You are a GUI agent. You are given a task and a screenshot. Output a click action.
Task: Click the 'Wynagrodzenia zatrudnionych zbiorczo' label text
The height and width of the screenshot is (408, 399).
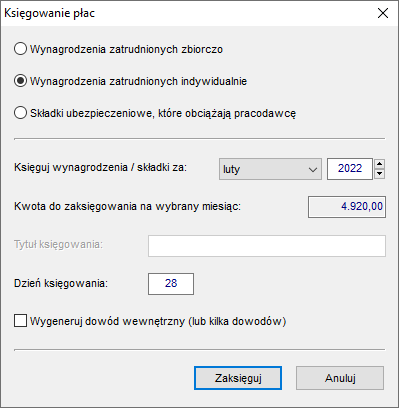point(126,49)
